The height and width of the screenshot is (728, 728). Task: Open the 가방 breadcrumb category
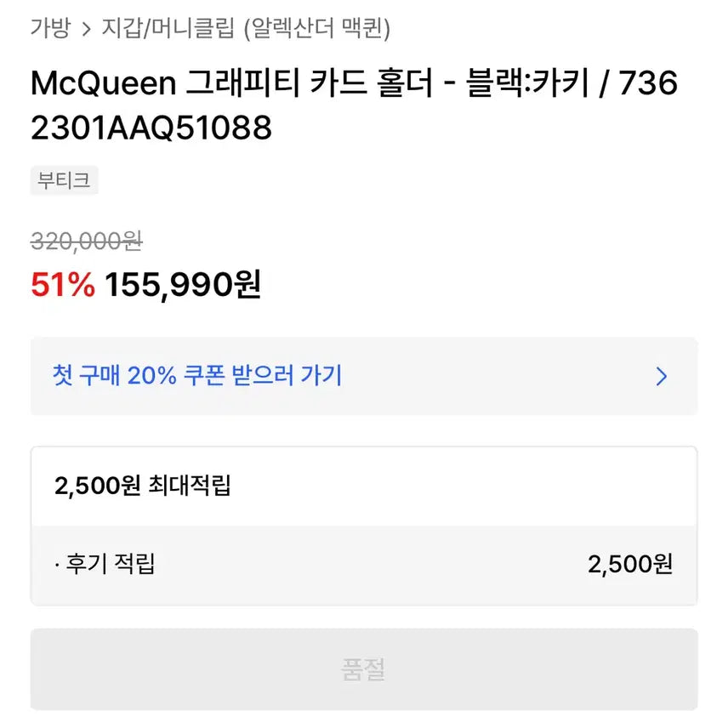pyautogui.click(x=49, y=29)
